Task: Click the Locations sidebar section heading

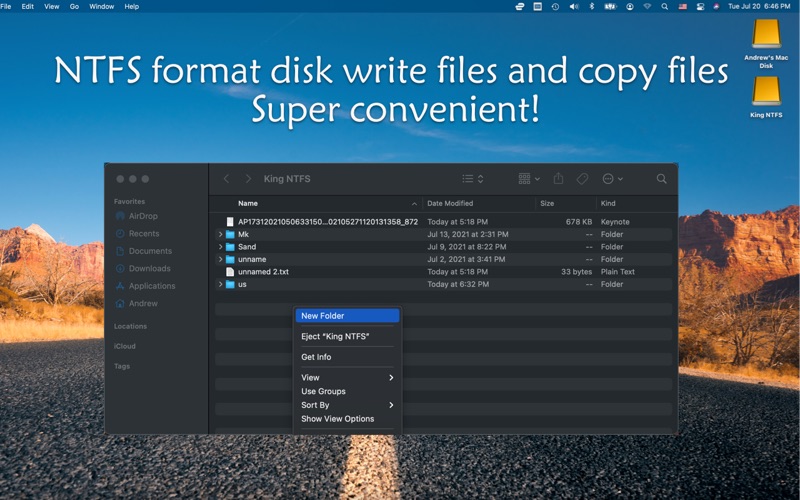Action: tap(130, 326)
